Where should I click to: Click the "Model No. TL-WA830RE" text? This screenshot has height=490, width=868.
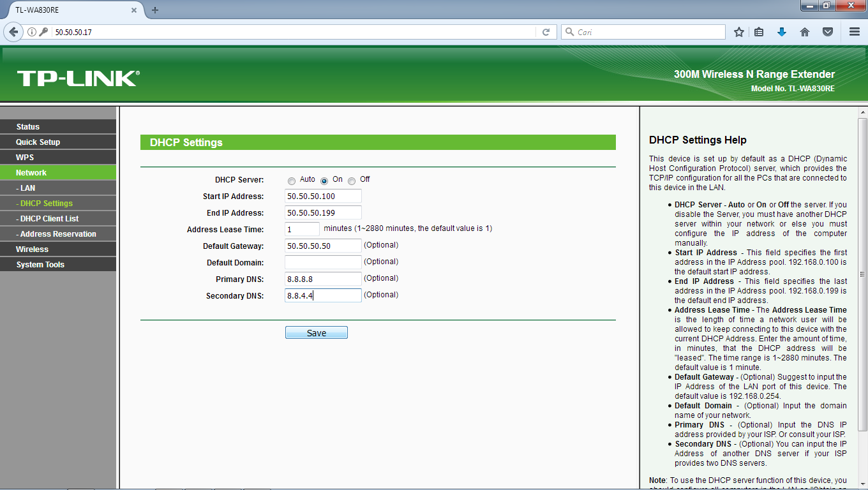coord(793,89)
